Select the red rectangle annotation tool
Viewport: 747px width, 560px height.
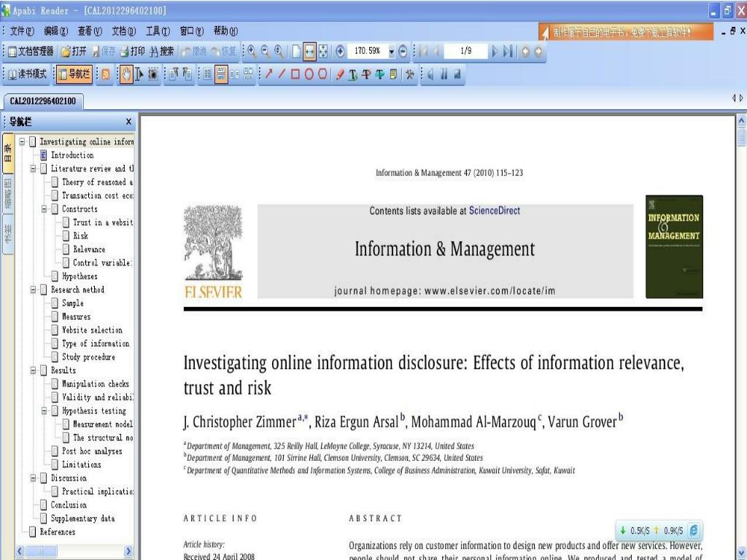point(295,74)
